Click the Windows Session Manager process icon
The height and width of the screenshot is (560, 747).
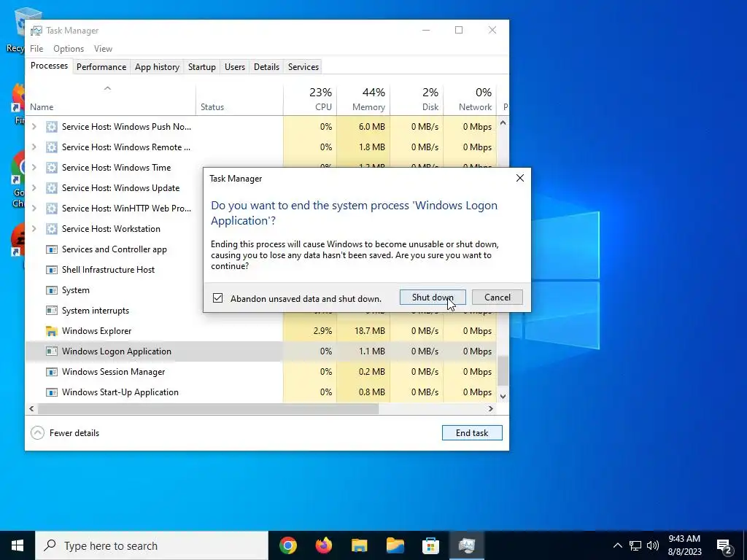[x=52, y=372]
